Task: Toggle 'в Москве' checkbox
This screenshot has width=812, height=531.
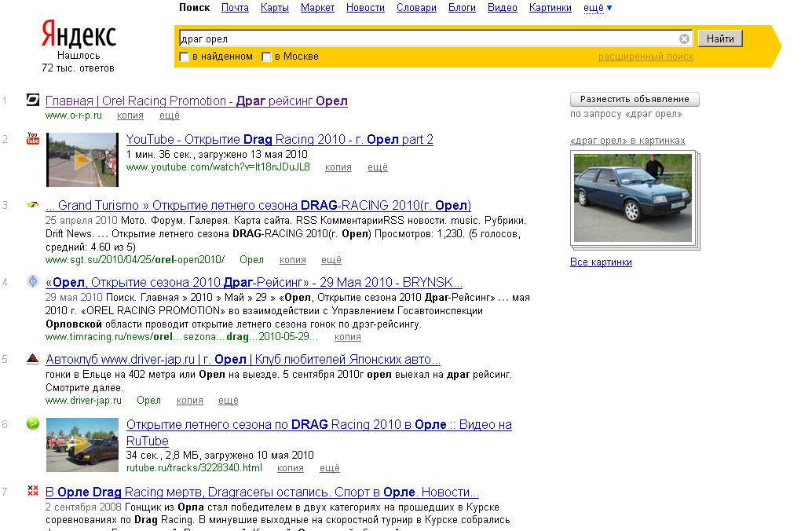Action: 266,57
